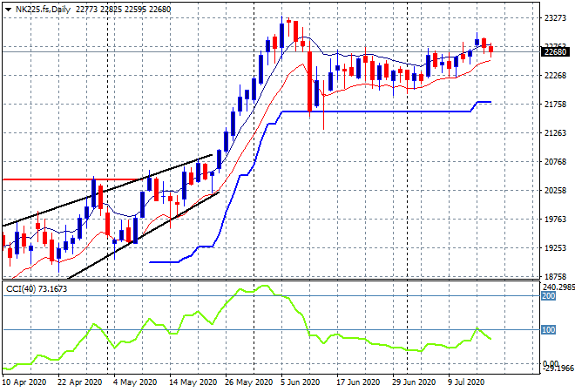Select price axis value 20258
The image size is (575, 392).
coord(555,190)
